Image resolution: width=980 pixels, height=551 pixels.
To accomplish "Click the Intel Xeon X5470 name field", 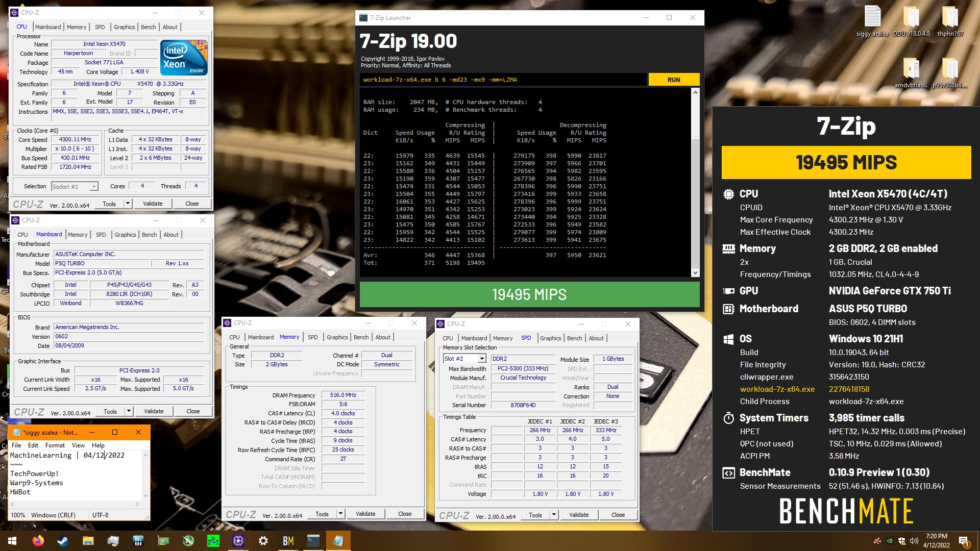I will 104,44.
